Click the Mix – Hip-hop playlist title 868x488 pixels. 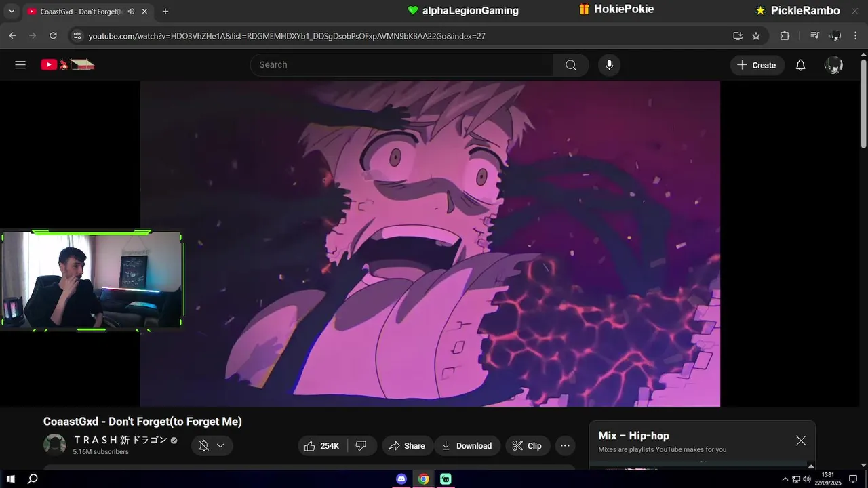(x=633, y=436)
